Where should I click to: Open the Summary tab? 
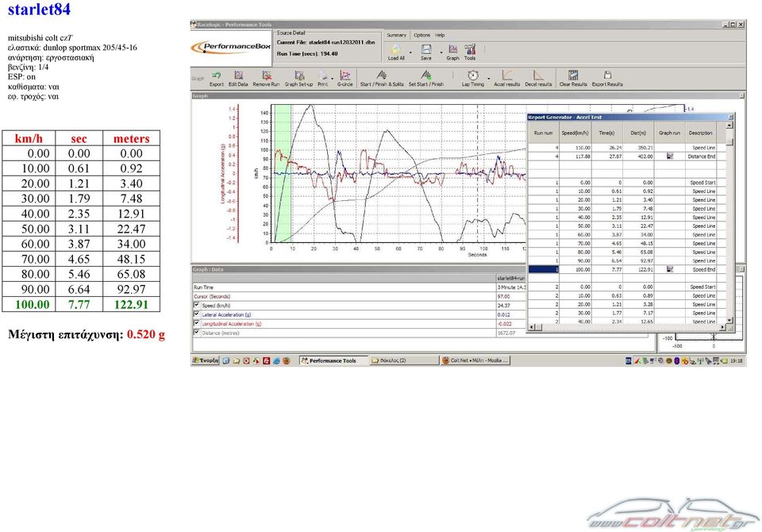(x=397, y=35)
